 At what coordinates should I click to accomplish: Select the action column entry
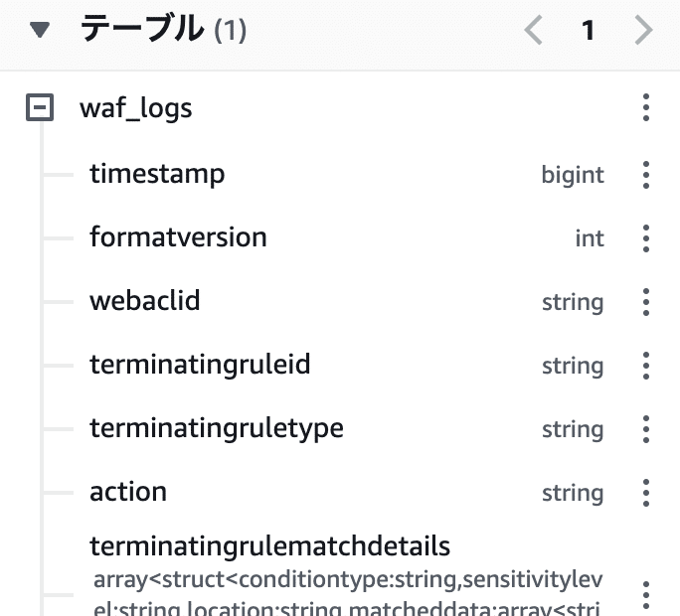pos(128,492)
